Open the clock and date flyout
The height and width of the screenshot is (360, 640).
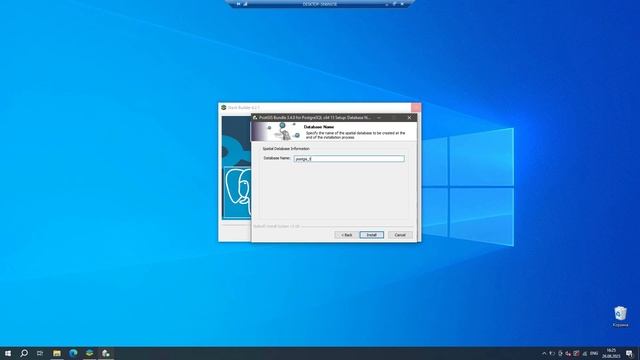coord(611,353)
